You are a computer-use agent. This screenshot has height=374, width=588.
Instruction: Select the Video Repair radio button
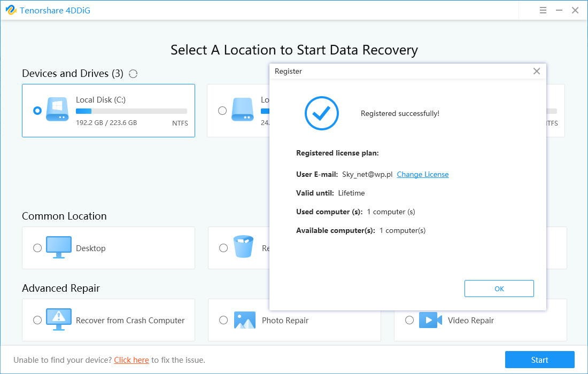(x=409, y=320)
